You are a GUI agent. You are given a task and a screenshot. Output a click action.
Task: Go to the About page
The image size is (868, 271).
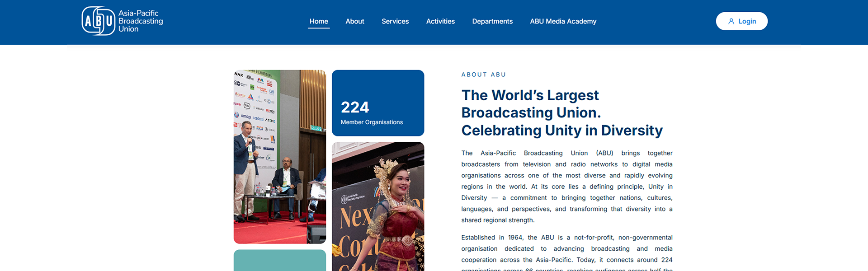[354, 21]
